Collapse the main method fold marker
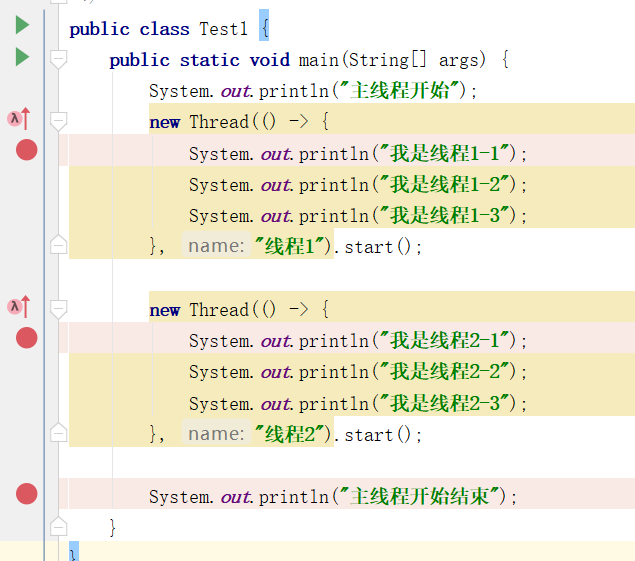The image size is (635, 561). click(x=58, y=60)
